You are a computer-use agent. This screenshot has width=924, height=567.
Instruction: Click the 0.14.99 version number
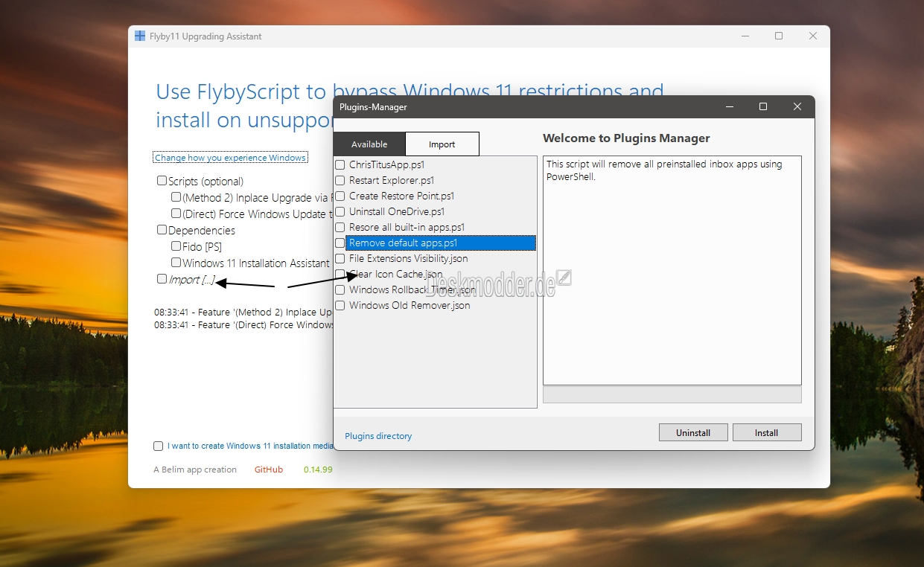[318, 470]
